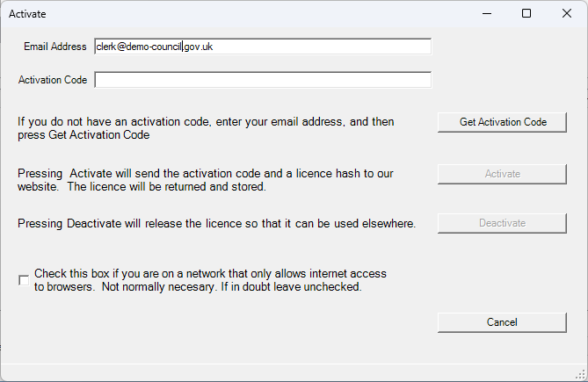Place the cursor on 'gov.uk' in the email text
Screen dimensions: 588x382
(199, 47)
